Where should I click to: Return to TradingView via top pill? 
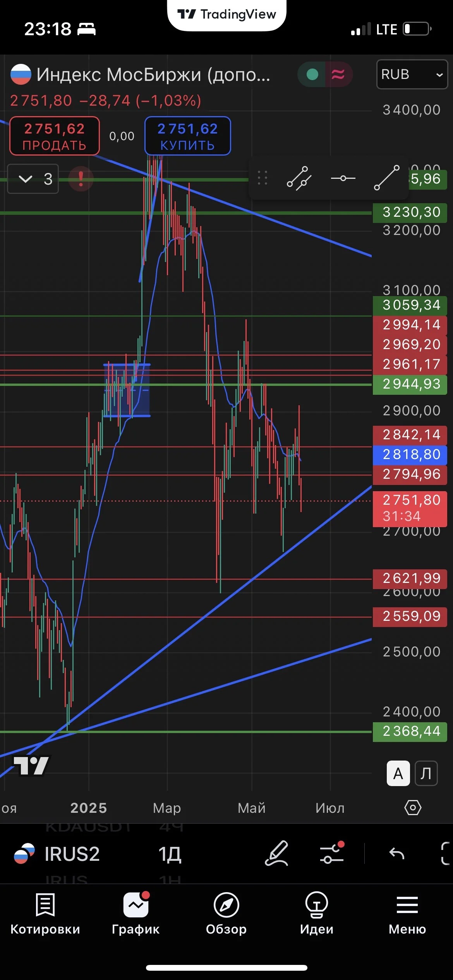[x=227, y=15]
